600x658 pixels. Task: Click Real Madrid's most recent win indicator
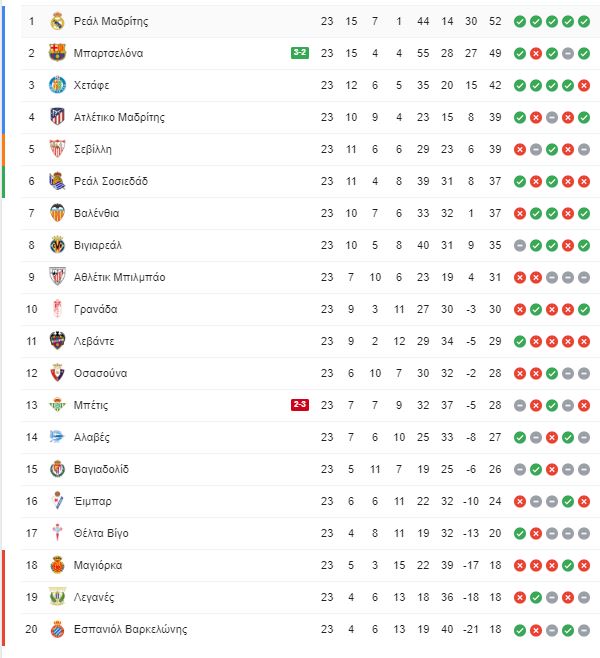[x=584, y=21]
